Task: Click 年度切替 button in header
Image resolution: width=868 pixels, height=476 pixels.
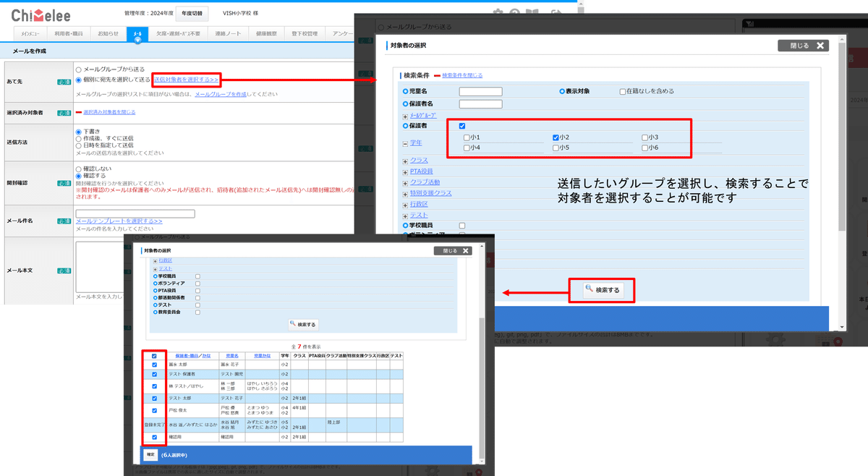Action: [192, 14]
